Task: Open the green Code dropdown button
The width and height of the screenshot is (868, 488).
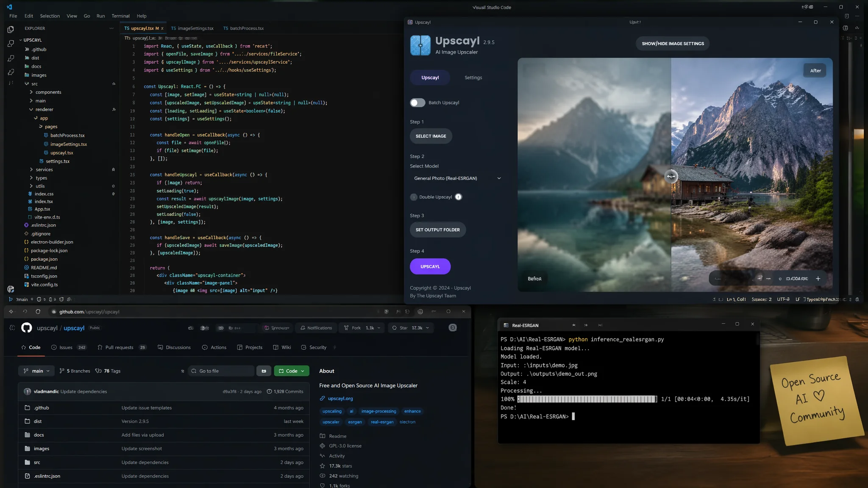Action: coord(292,371)
